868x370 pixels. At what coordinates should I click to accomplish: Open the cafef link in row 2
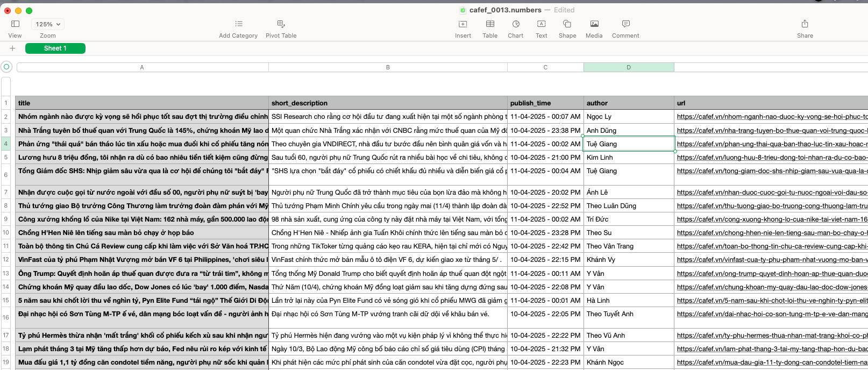(x=771, y=117)
